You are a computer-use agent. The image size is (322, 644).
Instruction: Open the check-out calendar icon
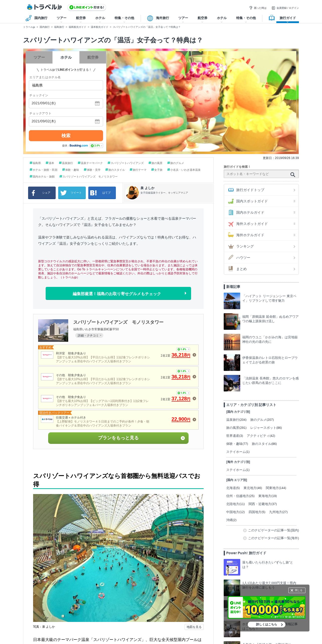(97, 121)
